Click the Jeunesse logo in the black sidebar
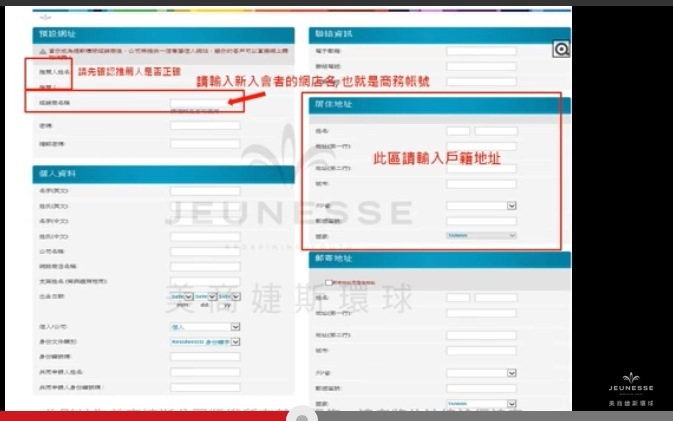The height and width of the screenshot is (421, 673). (x=631, y=389)
